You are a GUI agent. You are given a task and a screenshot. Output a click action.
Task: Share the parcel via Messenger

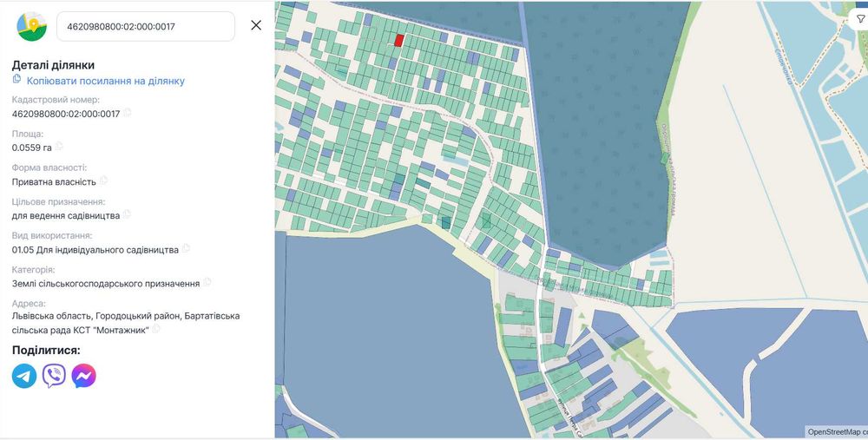(x=83, y=376)
